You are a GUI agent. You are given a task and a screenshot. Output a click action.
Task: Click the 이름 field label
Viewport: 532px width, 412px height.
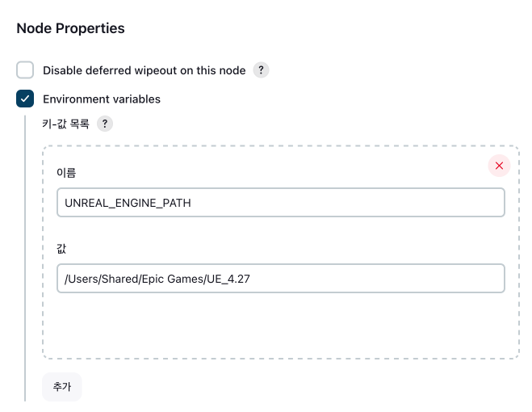click(x=66, y=172)
